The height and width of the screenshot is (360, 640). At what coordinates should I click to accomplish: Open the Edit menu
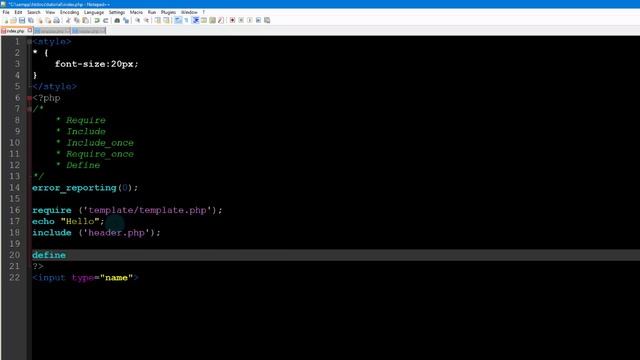point(18,12)
